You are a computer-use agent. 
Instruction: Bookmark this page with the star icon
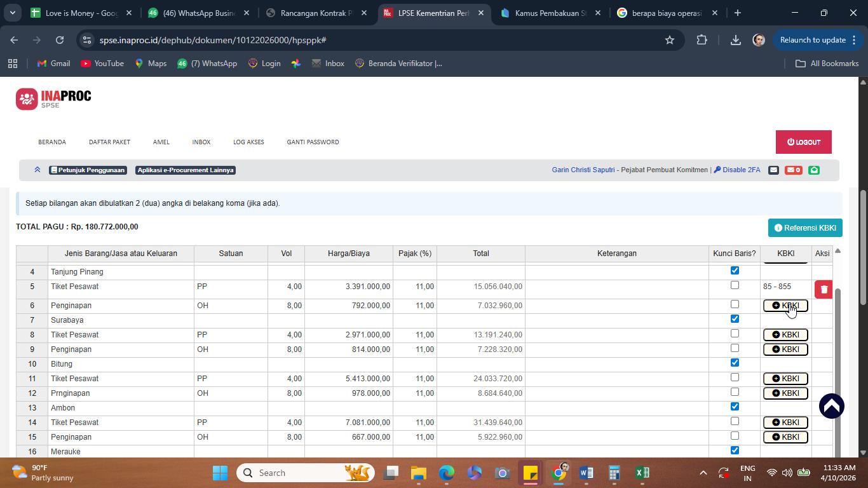point(669,40)
